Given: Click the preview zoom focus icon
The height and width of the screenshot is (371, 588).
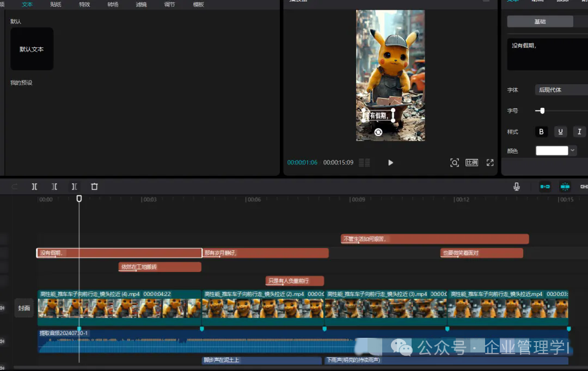Looking at the screenshot, I should point(455,163).
